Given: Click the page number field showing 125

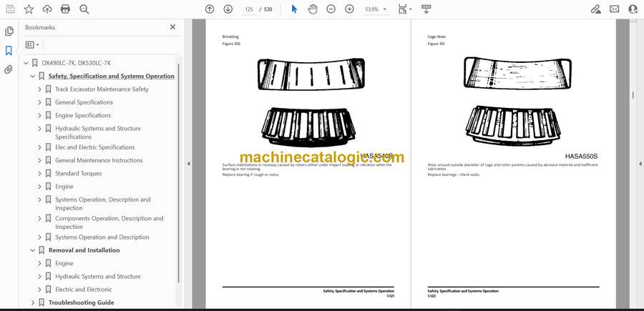Looking at the screenshot, I should [248, 9].
